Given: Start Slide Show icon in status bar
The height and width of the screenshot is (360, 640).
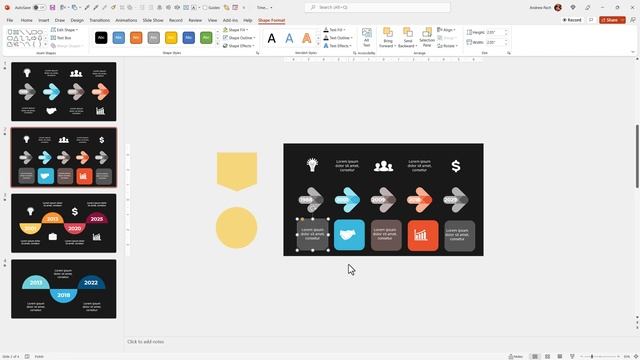Looking at the screenshot, I should click(572, 356).
